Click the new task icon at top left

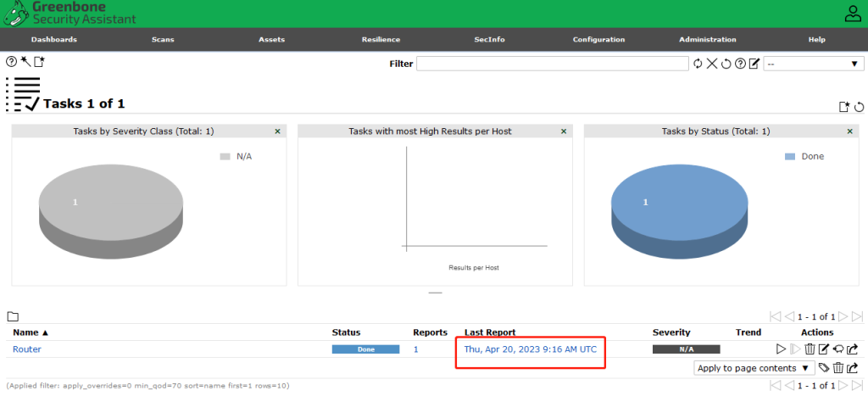pos(39,62)
